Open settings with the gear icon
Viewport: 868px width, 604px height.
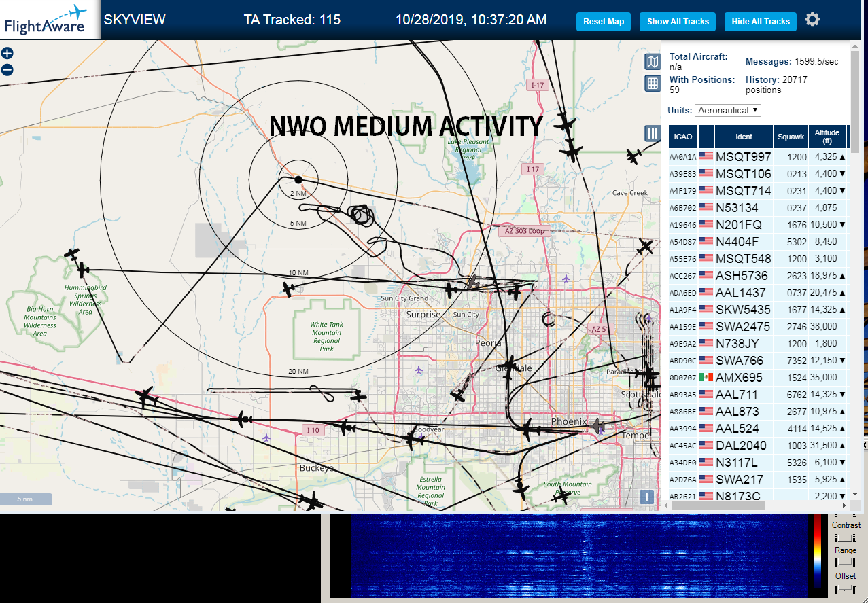tap(812, 20)
